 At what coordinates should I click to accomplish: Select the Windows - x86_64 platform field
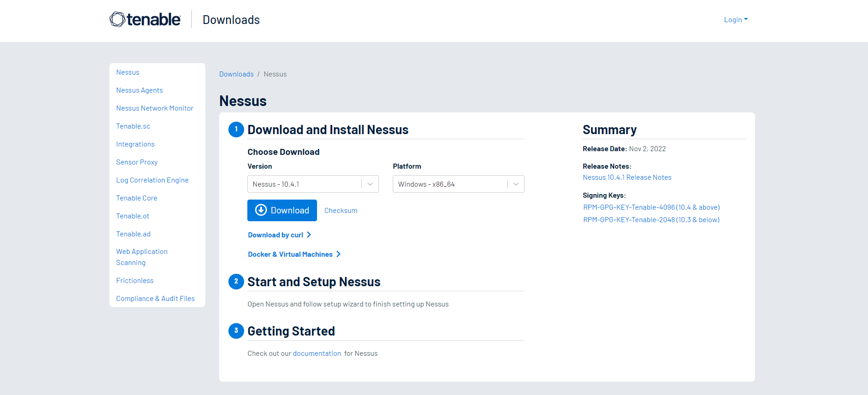point(459,184)
